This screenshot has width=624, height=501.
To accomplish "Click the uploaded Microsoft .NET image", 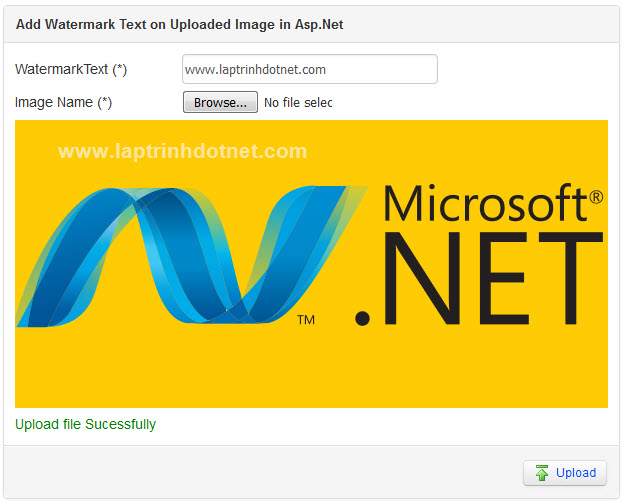I will (x=311, y=264).
